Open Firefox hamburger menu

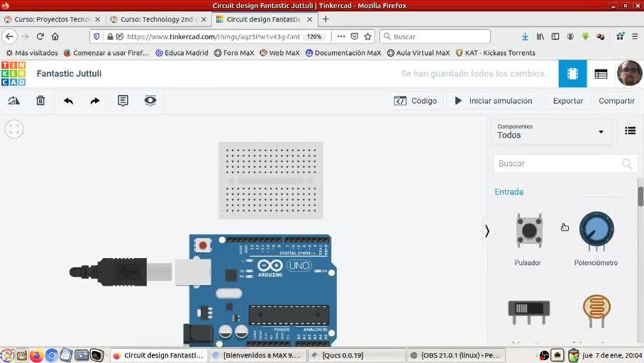tap(635, 37)
